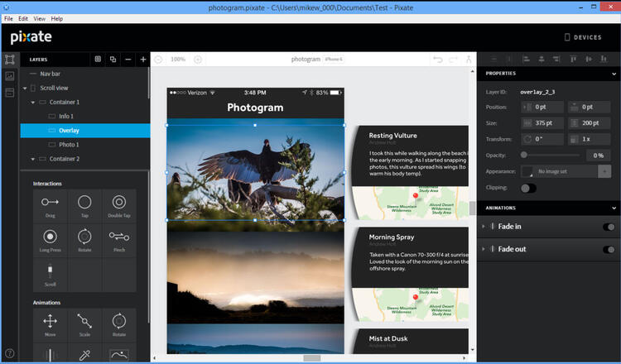621x364 pixels.
Task: Enable the Fade in animation switch
Action: pos(609,227)
